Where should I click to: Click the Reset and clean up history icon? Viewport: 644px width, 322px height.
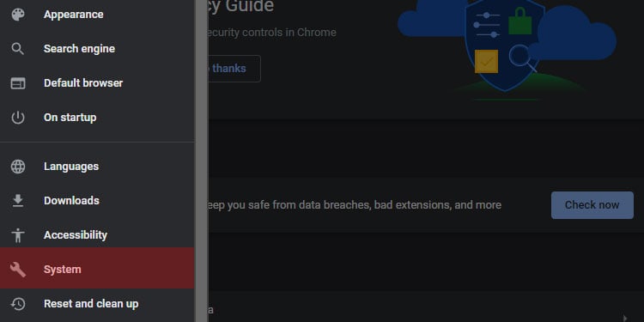coord(18,304)
